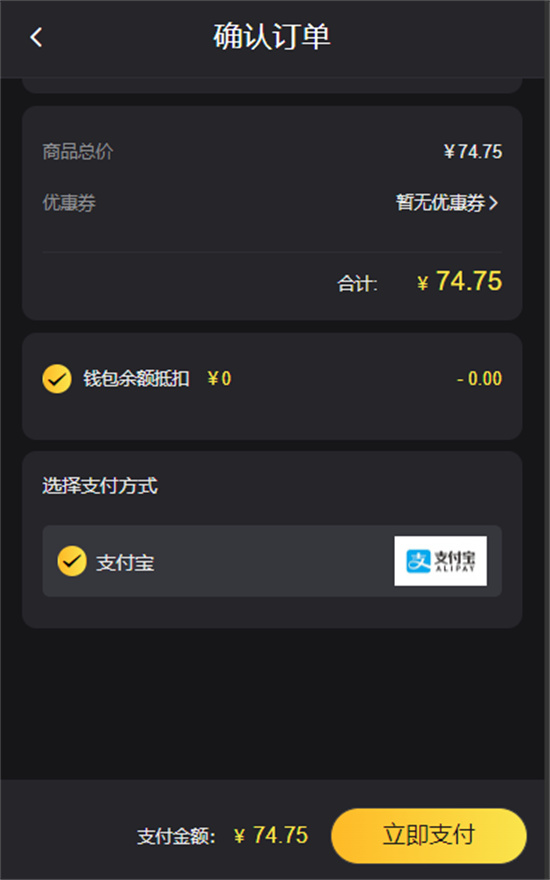Open the 暂无优惠券 coupon selector

tap(447, 203)
